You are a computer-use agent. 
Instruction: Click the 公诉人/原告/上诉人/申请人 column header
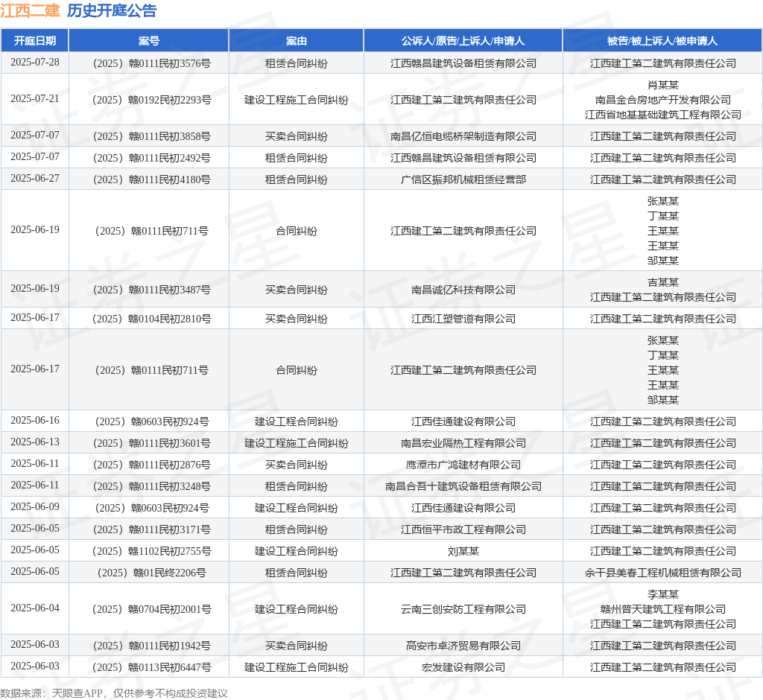click(463, 41)
